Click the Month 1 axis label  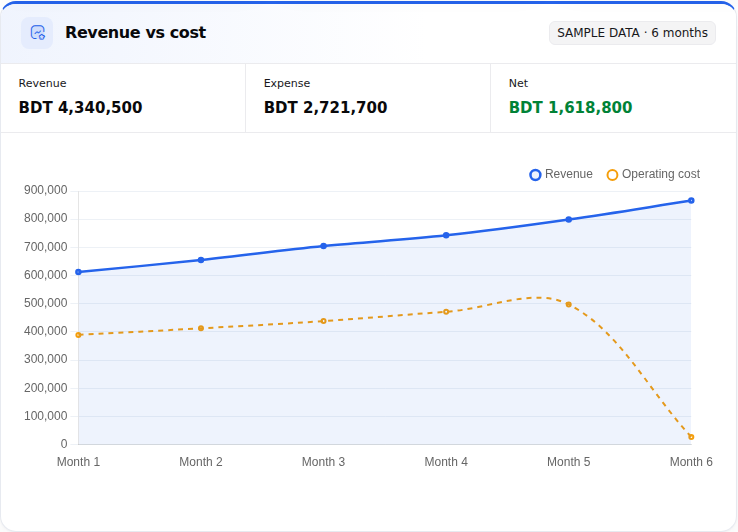79,462
